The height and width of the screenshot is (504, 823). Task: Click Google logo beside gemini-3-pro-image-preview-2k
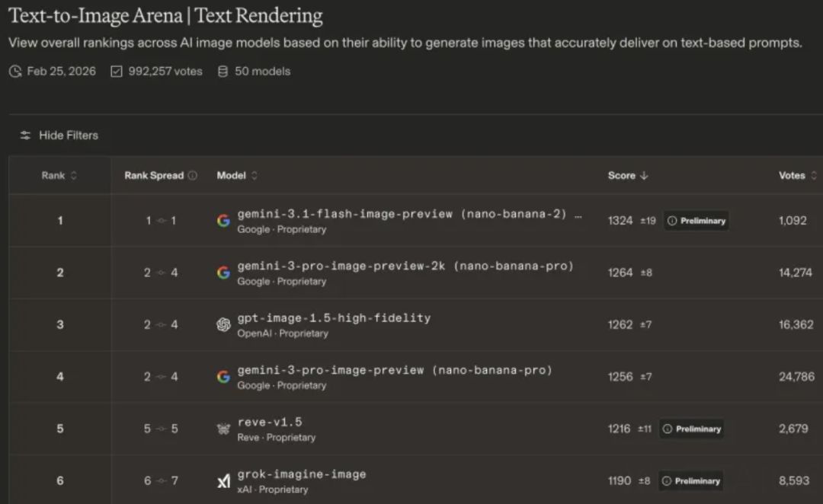click(x=223, y=273)
